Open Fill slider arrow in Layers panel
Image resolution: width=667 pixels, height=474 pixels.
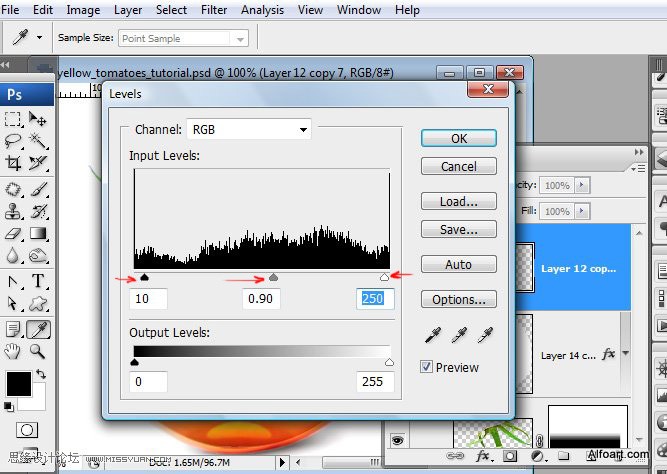click(x=582, y=211)
